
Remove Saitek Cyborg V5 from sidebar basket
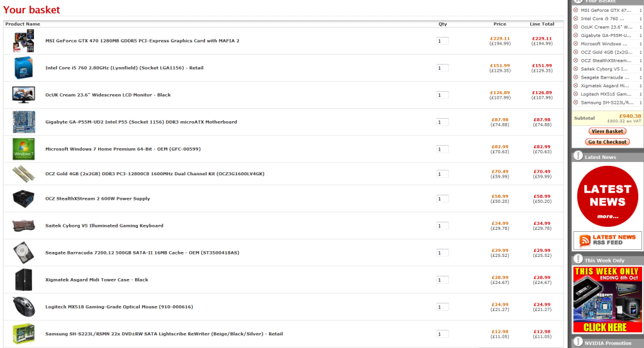575,69
